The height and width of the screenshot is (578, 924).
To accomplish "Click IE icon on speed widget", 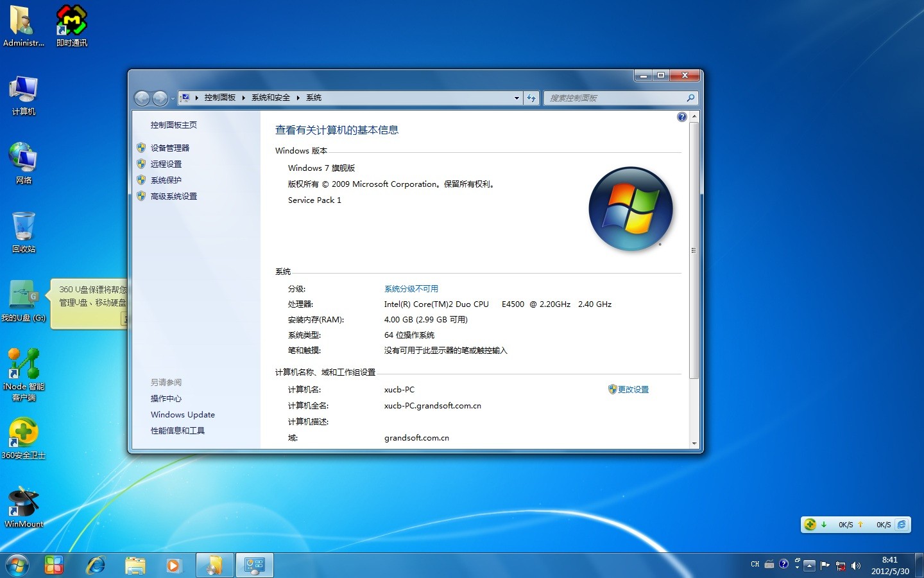I will coord(902,525).
